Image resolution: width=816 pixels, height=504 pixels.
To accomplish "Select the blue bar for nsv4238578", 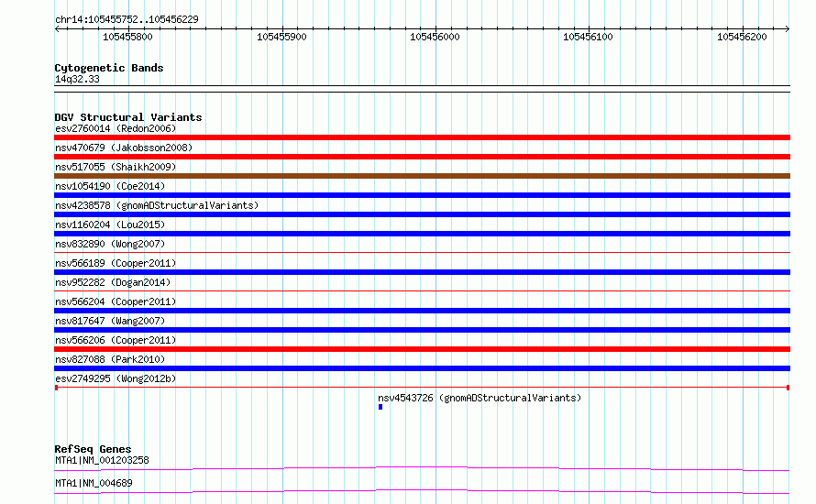I will pyautogui.click(x=422, y=214).
